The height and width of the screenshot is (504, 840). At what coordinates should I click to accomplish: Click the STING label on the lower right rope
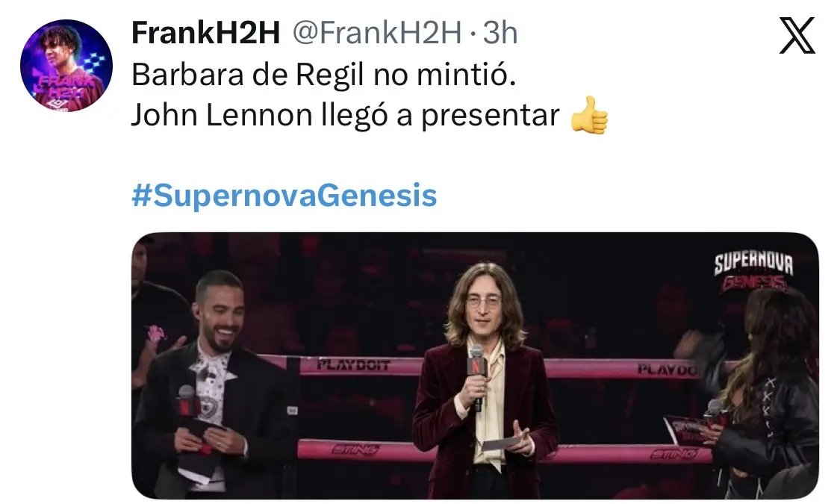[674, 454]
